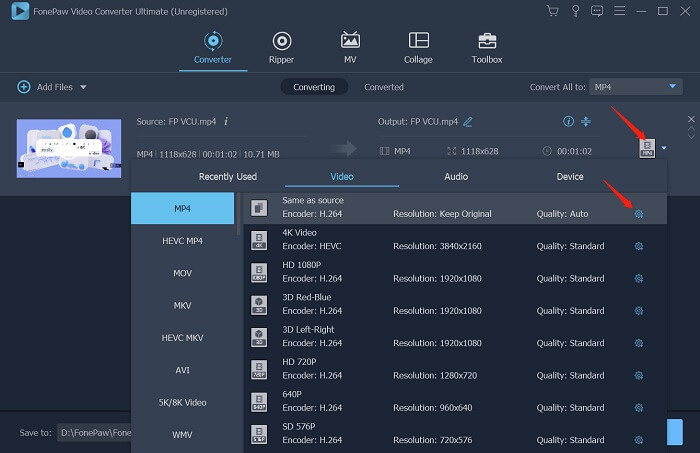Image resolution: width=700 pixels, height=453 pixels.
Task: Choose MOV in the format list
Action: click(183, 273)
